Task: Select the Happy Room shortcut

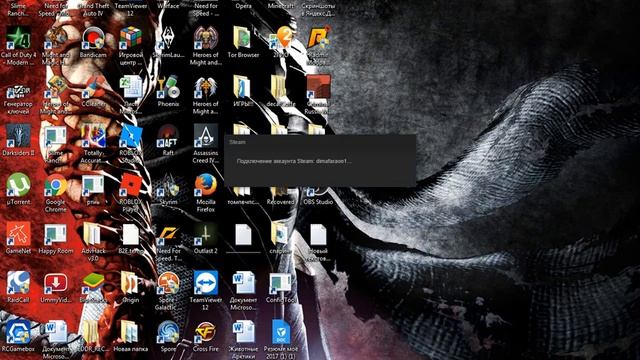Action: pyautogui.click(x=56, y=235)
